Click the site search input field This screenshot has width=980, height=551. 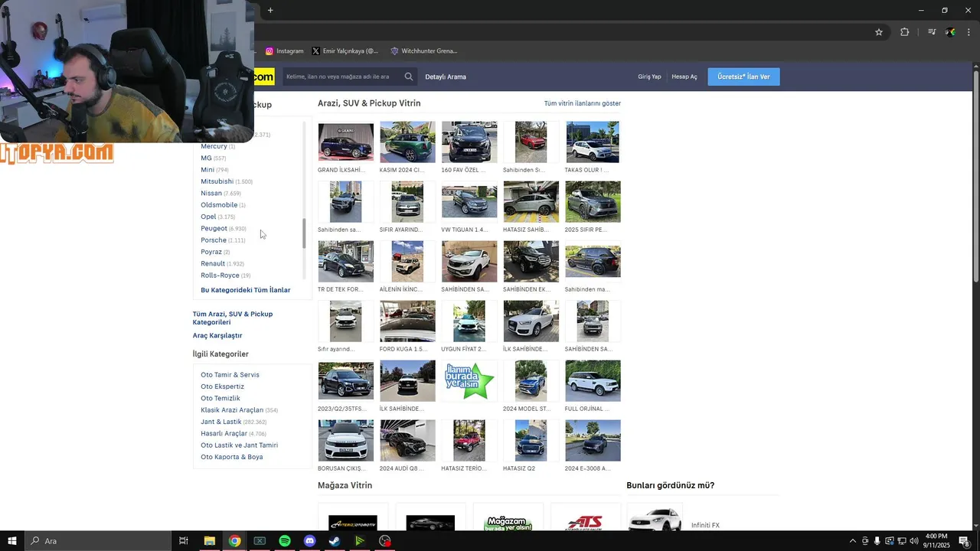coord(342,77)
